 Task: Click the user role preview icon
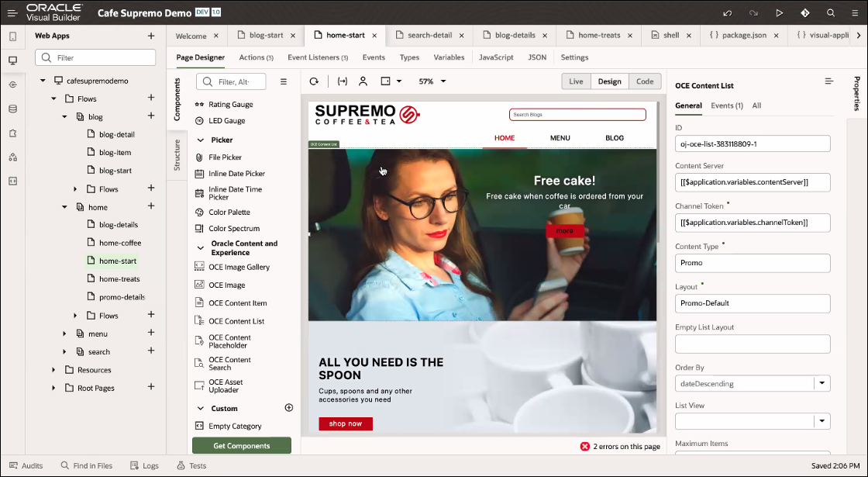point(363,81)
